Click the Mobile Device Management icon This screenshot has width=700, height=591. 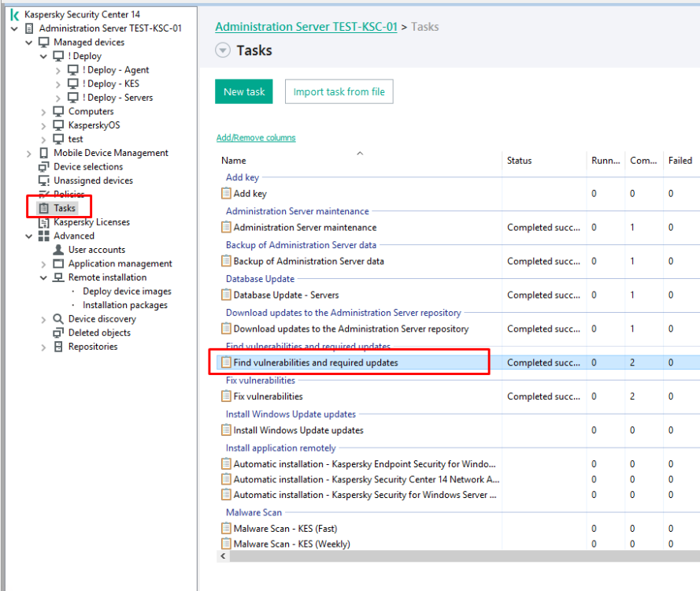43,153
